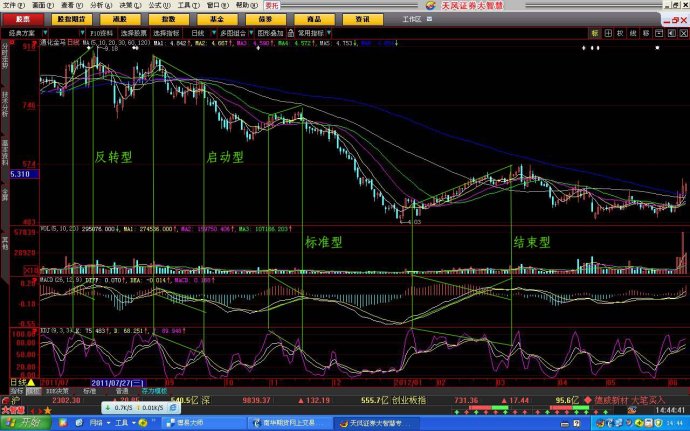Click the 选择股票 toolbar item
This screenshot has height=431, width=690.
pyautogui.click(x=133, y=33)
